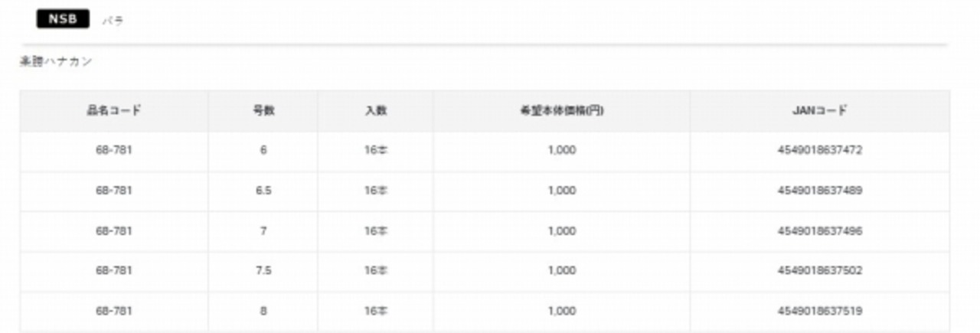The height and width of the screenshot is (333, 980).
Task: Click JAN code 4549018637472
Action: tap(820, 150)
